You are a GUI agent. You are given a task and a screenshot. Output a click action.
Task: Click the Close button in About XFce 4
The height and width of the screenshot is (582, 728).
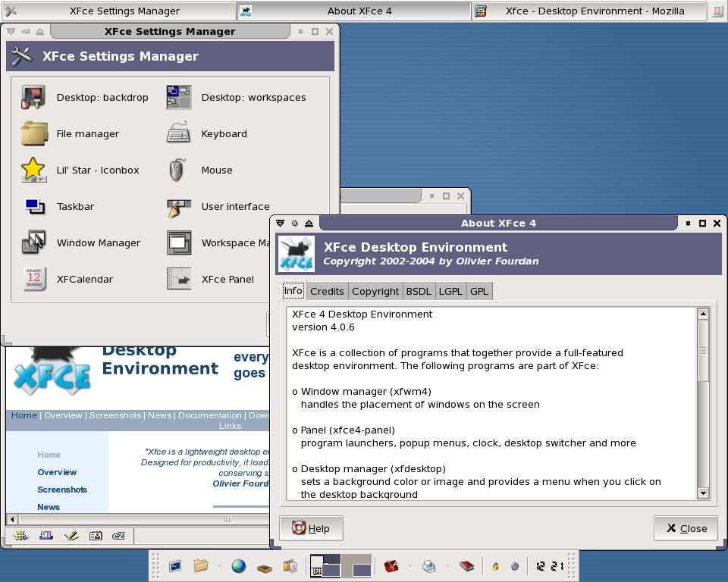(x=686, y=528)
